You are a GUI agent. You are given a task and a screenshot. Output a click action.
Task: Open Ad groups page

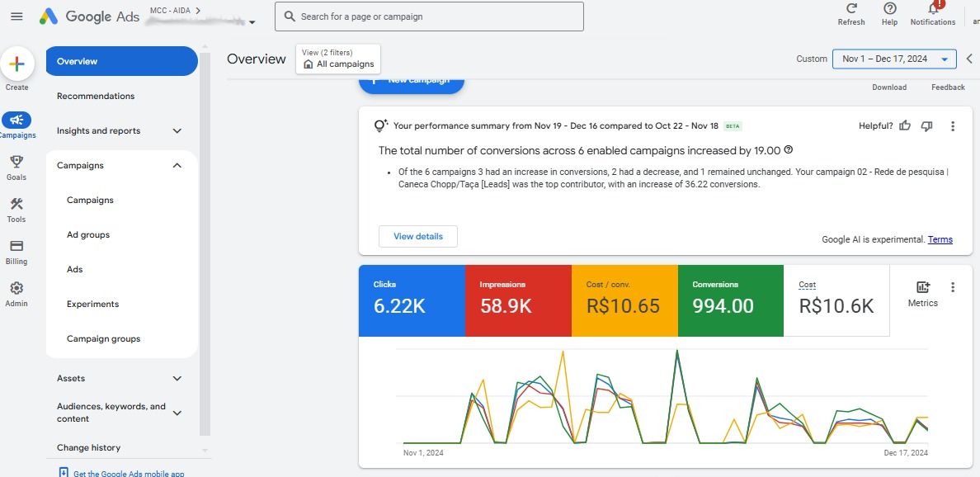click(x=88, y=235)
